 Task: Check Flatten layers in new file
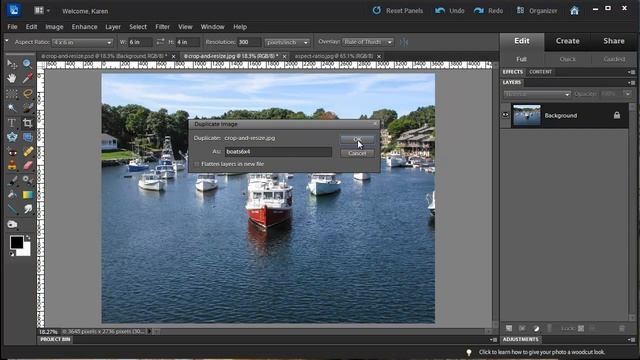[x=196, y=164]
